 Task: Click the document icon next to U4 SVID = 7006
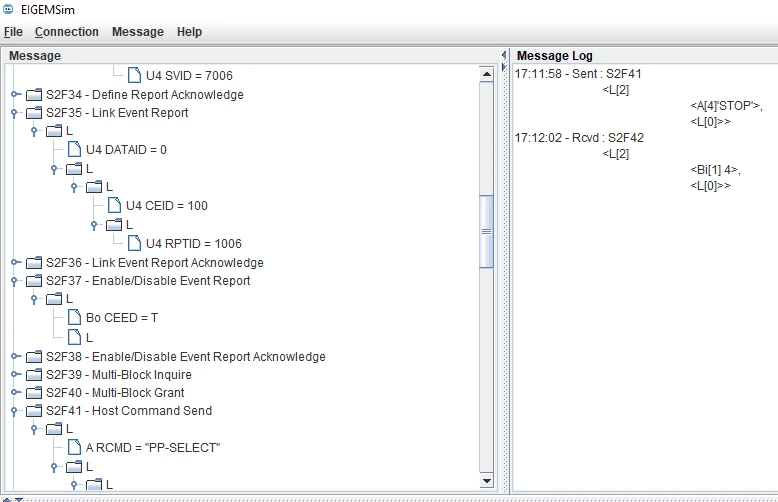(x=134, y=75)
